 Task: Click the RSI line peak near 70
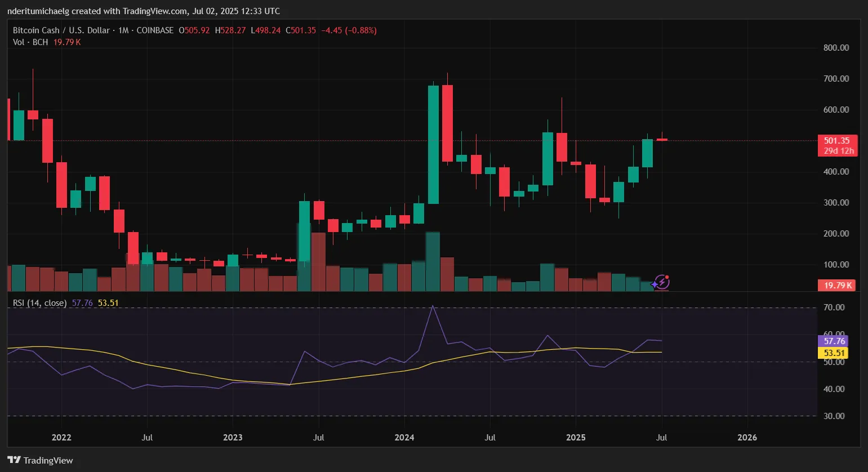click(433, 306)
